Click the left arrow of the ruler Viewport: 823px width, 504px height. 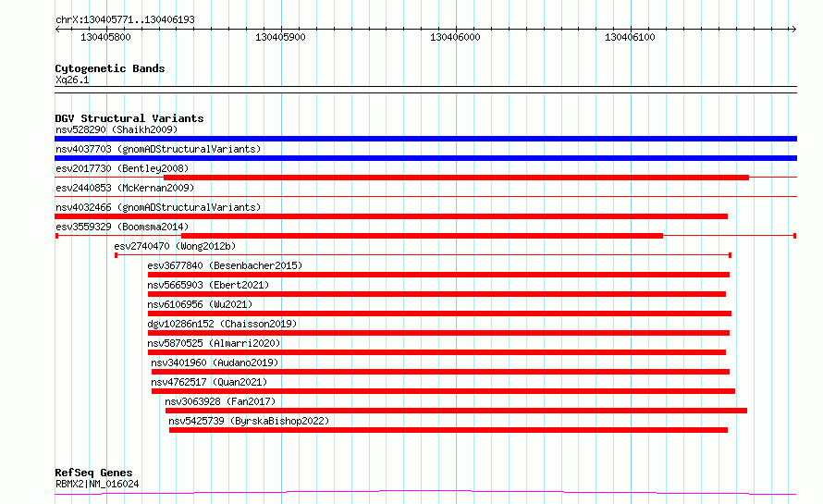point(57,30)
